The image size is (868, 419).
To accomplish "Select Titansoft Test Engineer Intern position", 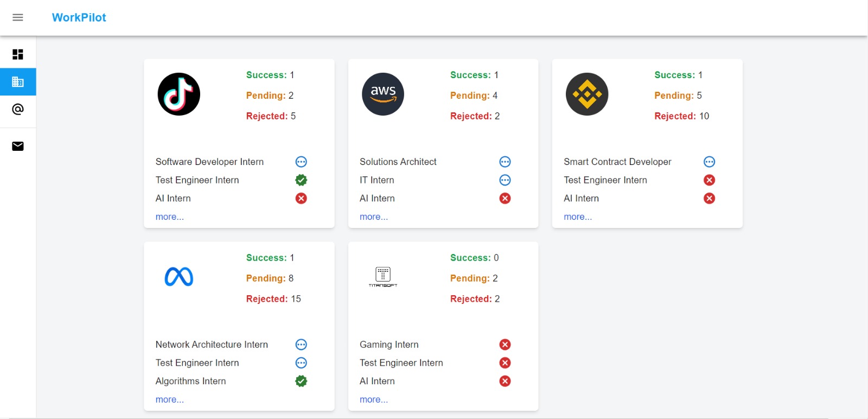I will [x=401, y=363].
